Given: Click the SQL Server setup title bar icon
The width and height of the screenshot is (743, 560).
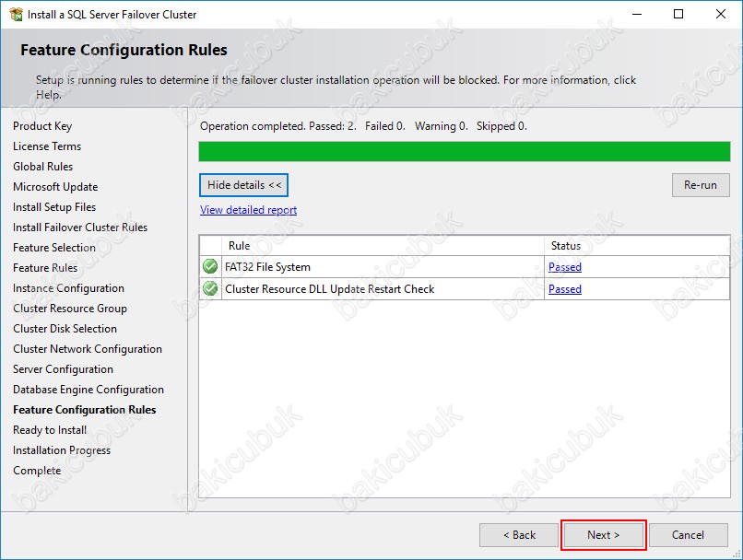Looking at the screenshot, I should [16, 14].
